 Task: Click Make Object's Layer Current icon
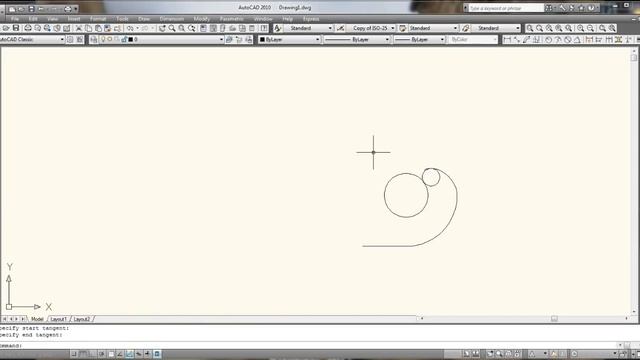pos(229,40)
